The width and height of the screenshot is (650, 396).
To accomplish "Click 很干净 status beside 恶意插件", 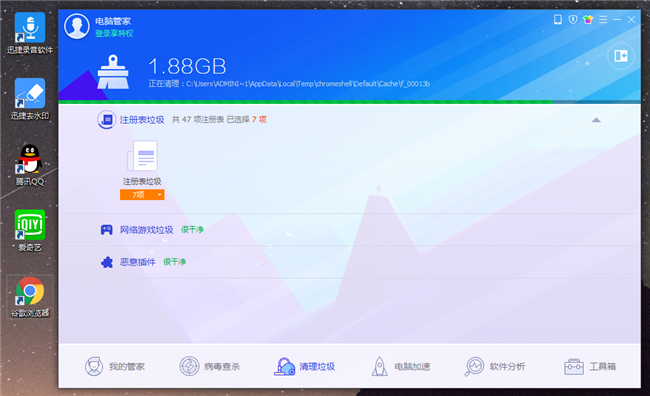I will pos(175,262).
